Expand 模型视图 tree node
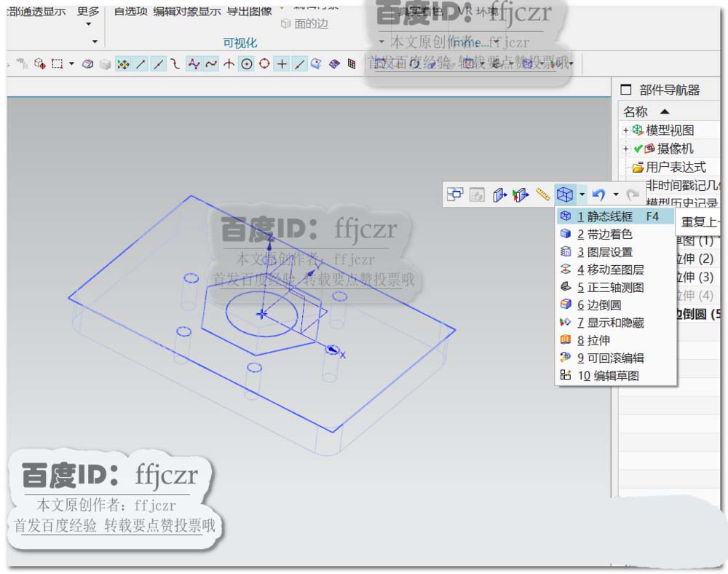Image resolution: width=728 pixels, height=574 pixels. pyautogui.click(x=625, y=130)
